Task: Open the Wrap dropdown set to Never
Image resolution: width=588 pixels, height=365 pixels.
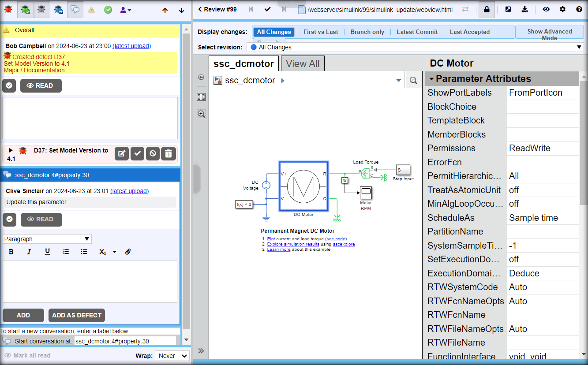Action: [172, 356]
